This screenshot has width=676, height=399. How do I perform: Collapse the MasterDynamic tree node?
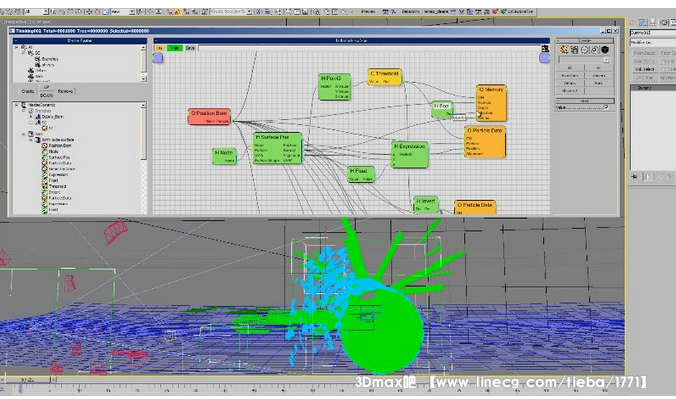16,105
